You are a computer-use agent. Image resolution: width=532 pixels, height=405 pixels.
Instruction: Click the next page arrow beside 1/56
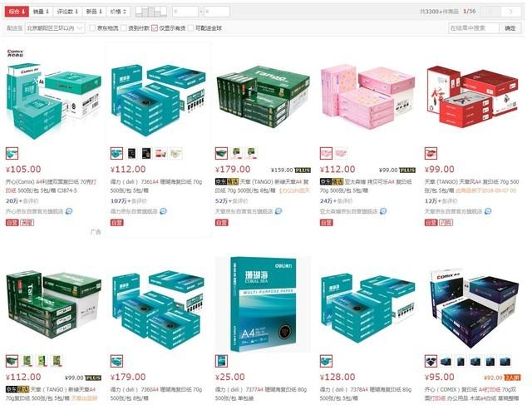click(x=511, y=12)
